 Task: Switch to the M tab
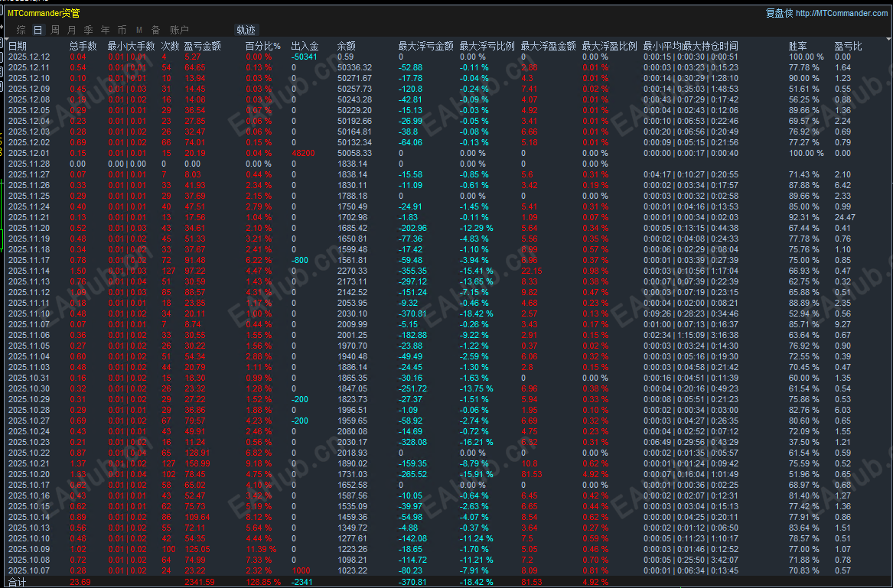click(139, 30)
